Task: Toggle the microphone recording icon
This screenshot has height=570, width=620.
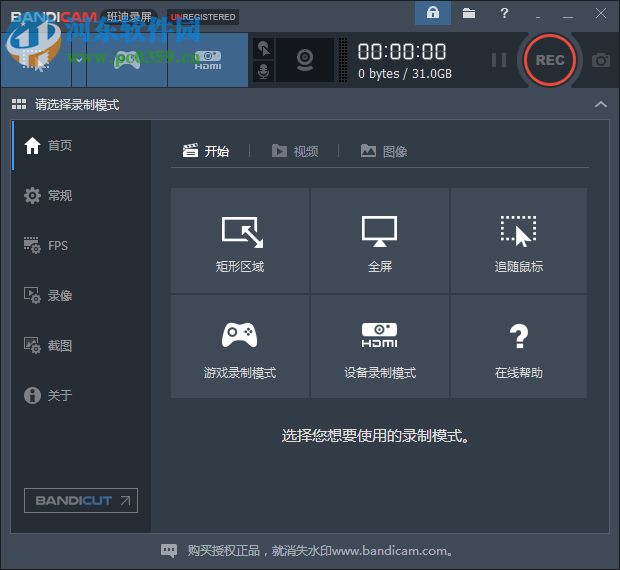Action: point(263,71)
